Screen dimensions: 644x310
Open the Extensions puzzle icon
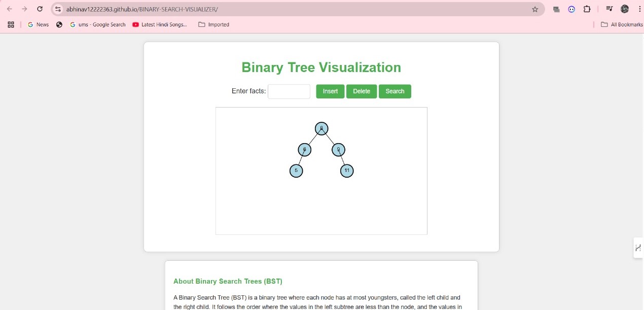(587, 9)
